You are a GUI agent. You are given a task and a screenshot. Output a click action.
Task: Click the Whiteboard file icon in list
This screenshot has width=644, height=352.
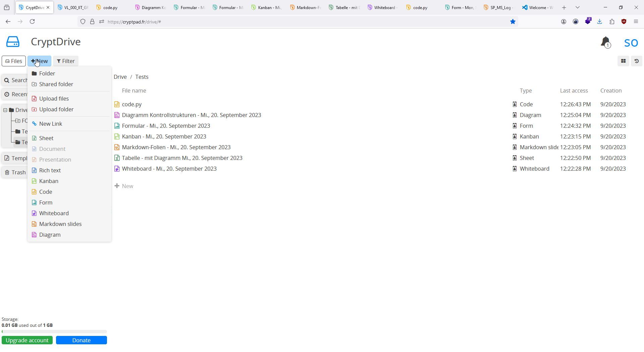coord(117,169)
